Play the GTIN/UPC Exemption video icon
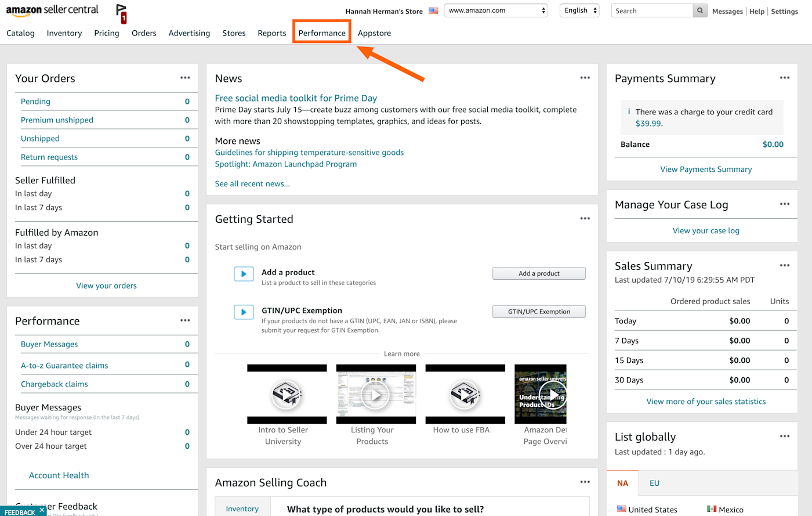Viewport: 812px width, 516px height. [x=244, y=312]
